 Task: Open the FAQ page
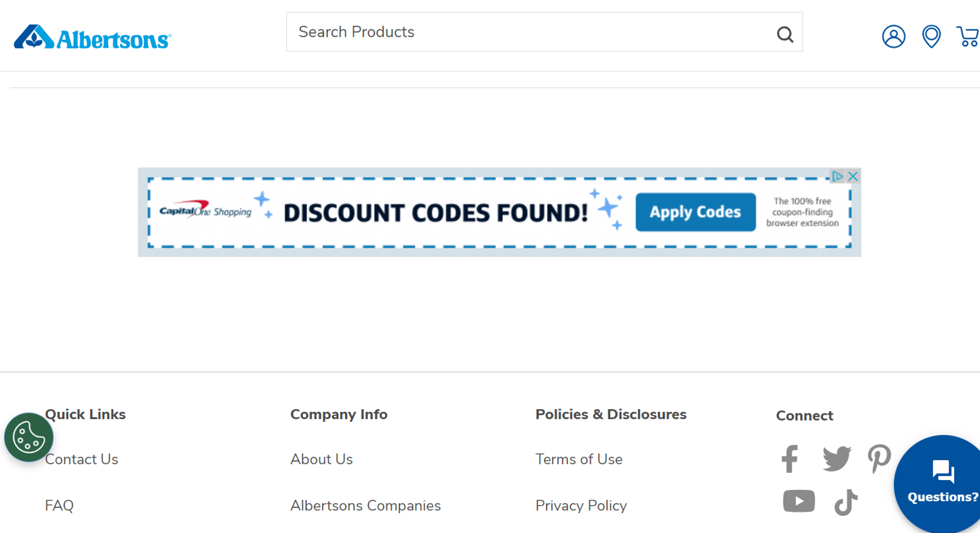pos(59,505)
